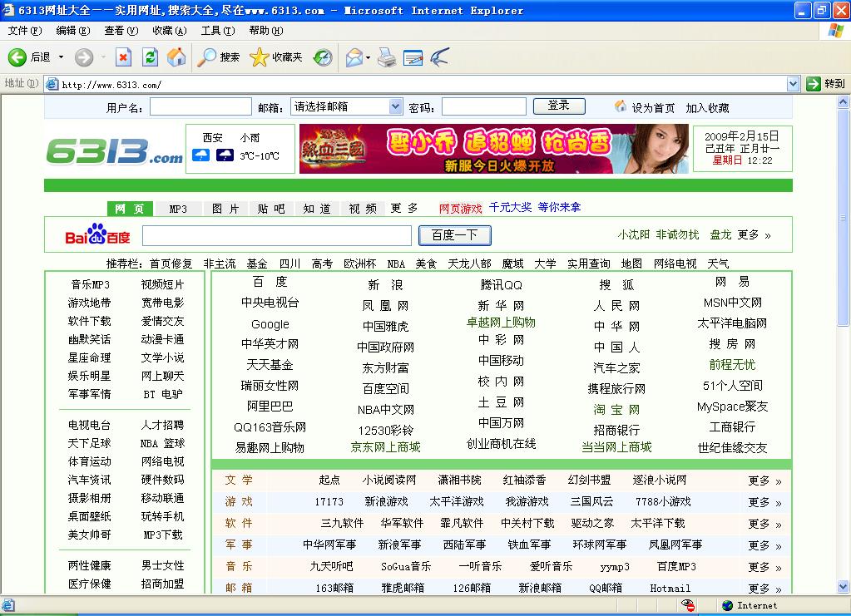Viewport: 851px width, 616px height.
Task: Refresh the page with the Refresh icon
Action: click(150, 57)
